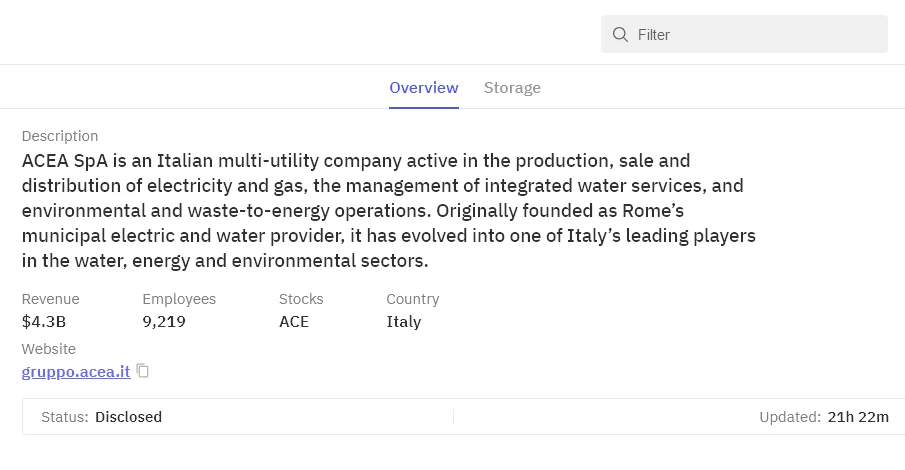Click the Revenue label
905x470 pixels.
point(50,299)
